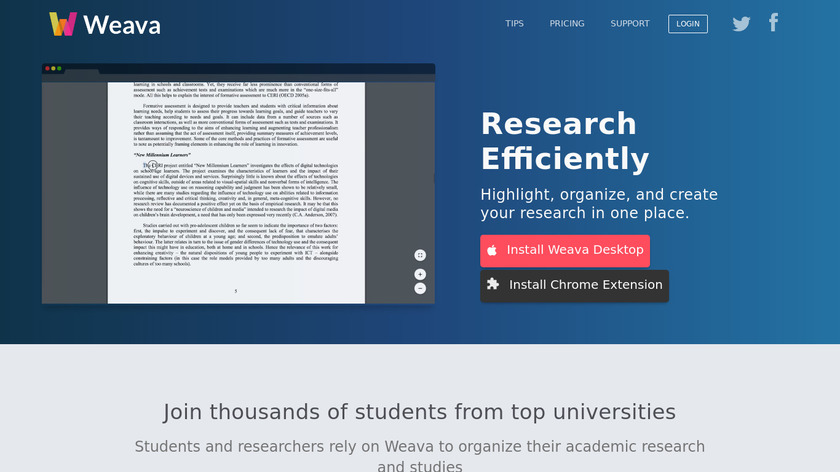Image resolution: width=840 pixels, height=472 pixels.
Task: Zoom in with the plus icon
Action: click(420, 274)
